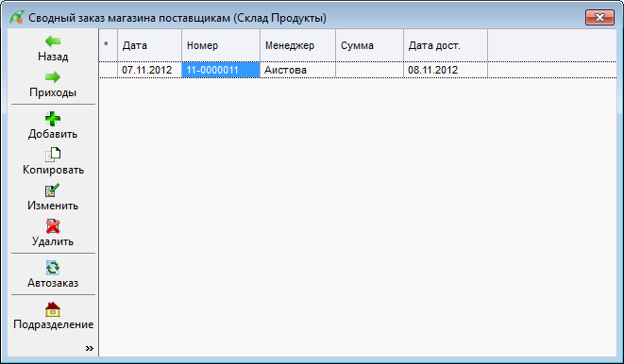Image resolution: width=624 pixels, height=364 pixels.
Task: Click the application icon in title bar
Action: (17, 18)
